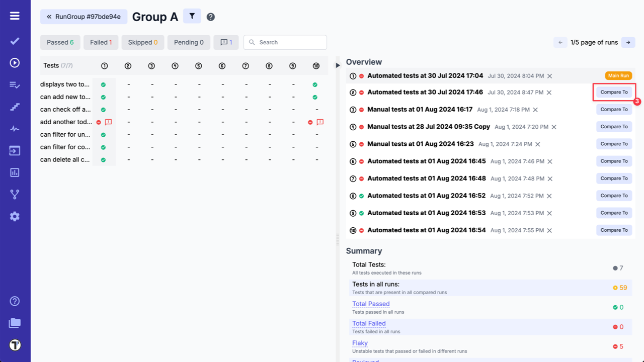Image resolution: width=644 pixels, height=362 pixels.
Task: Select the Tests checkmark icon in sidebar
Action: (15, 41)
